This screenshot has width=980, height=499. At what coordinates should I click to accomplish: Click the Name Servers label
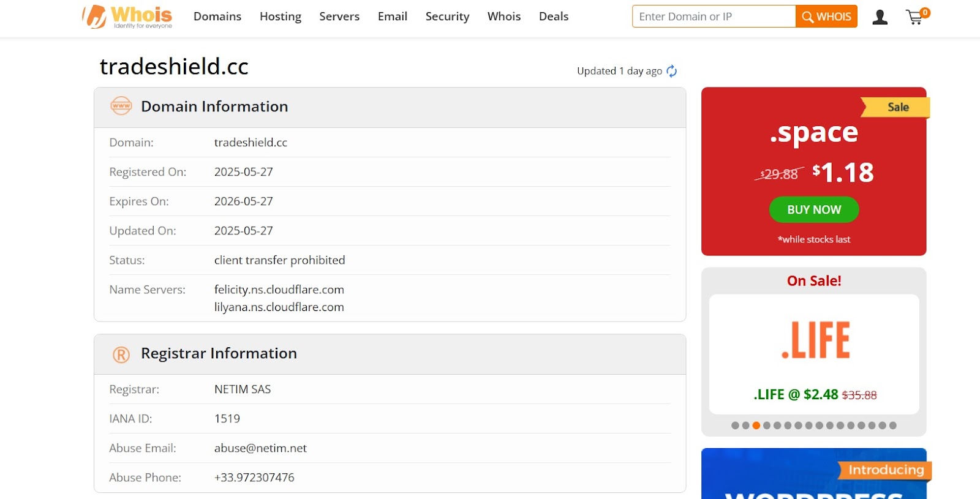147,290
